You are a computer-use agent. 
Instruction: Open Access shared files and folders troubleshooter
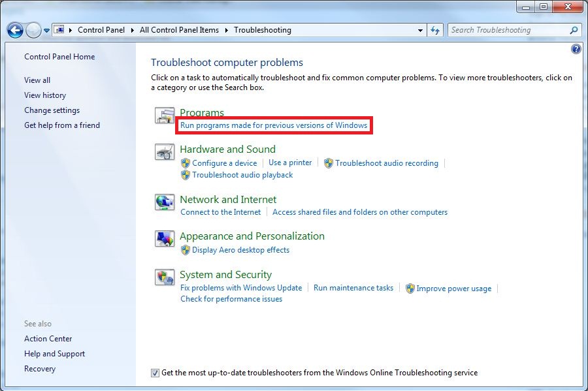360,212
